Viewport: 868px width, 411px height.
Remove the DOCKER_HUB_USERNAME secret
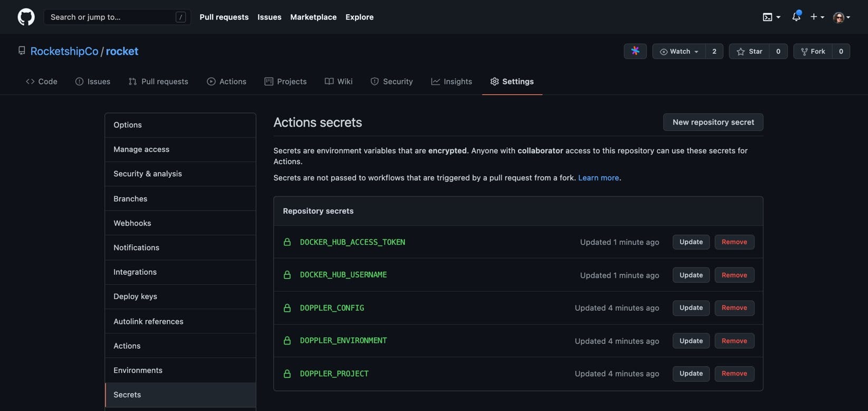click(734, 275)
